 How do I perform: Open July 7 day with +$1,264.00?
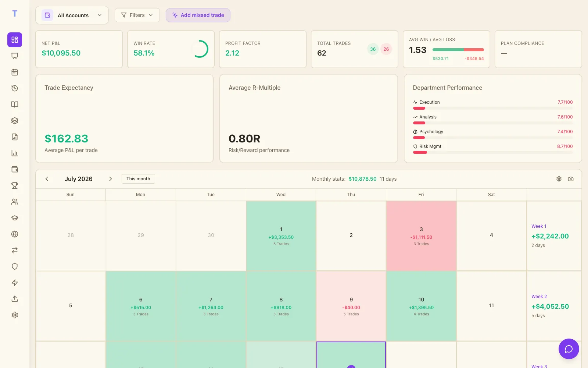pyautogui.click(x=211, y=306)
